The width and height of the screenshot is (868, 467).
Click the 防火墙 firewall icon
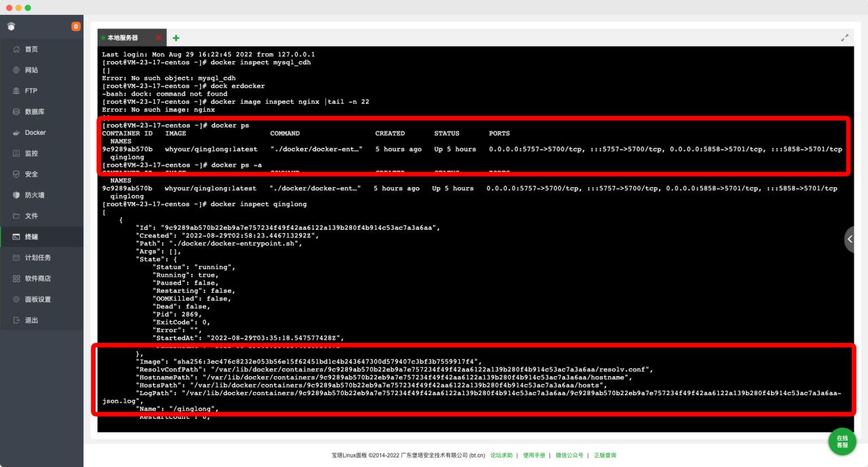click(x=16, y=195)
